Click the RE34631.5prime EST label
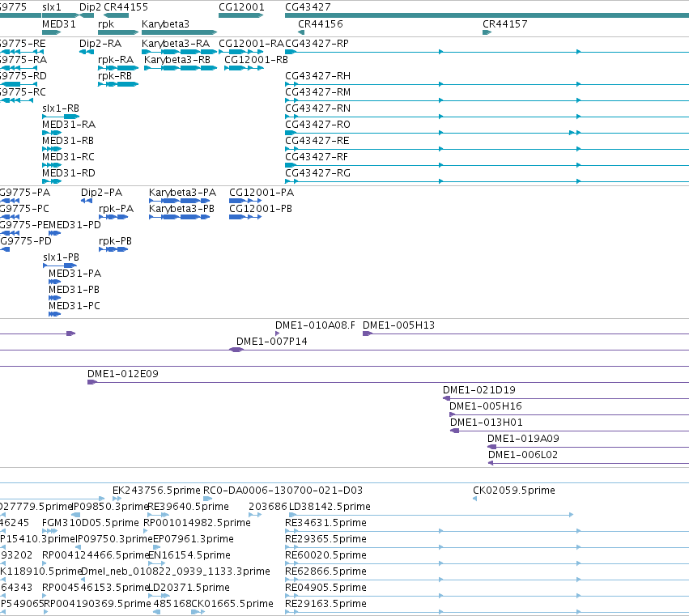The height and width of the screenshot is (616, 689). [325, 523]
